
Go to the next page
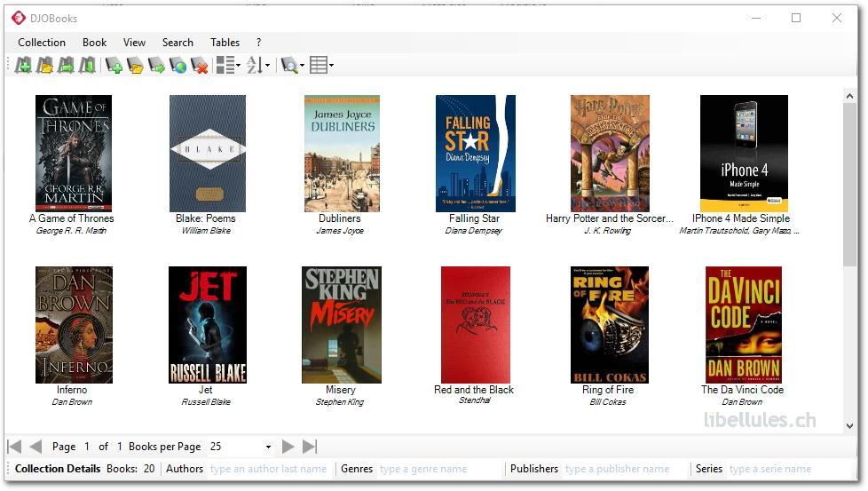(x=288, y=447)
